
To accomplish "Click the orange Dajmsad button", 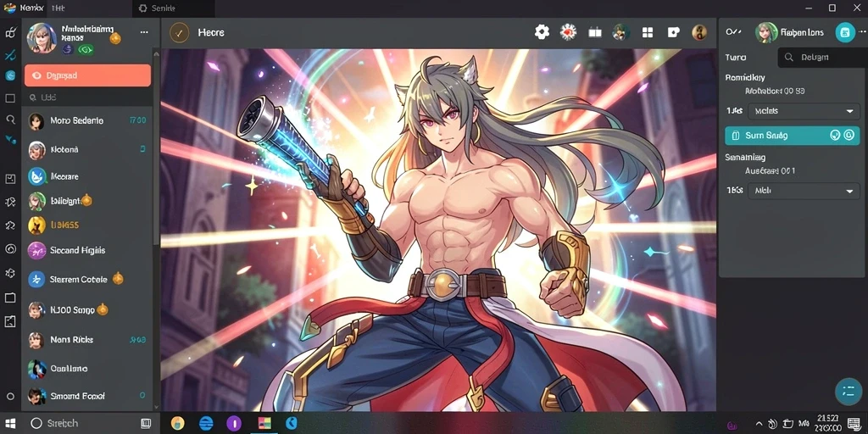I will [x=87, y=75].
